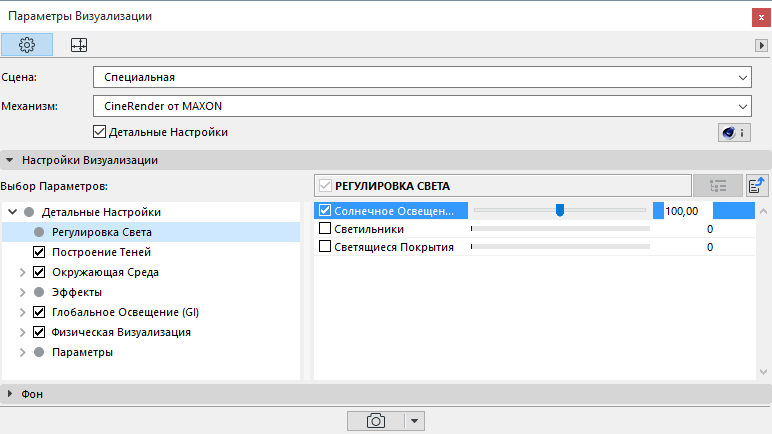Image resolution: width=772 pixels, height=434 pixels.
Task: Expand the Окружающая Среда node
Action: click(22, 272)
